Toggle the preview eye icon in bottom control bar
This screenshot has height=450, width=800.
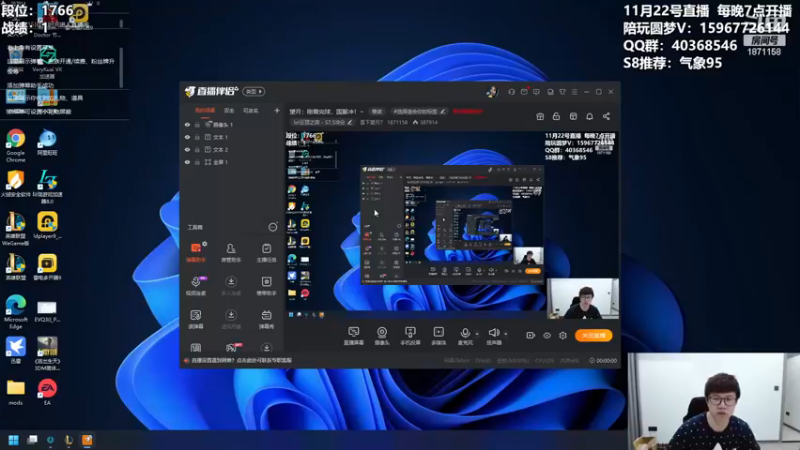pos(546,336)
